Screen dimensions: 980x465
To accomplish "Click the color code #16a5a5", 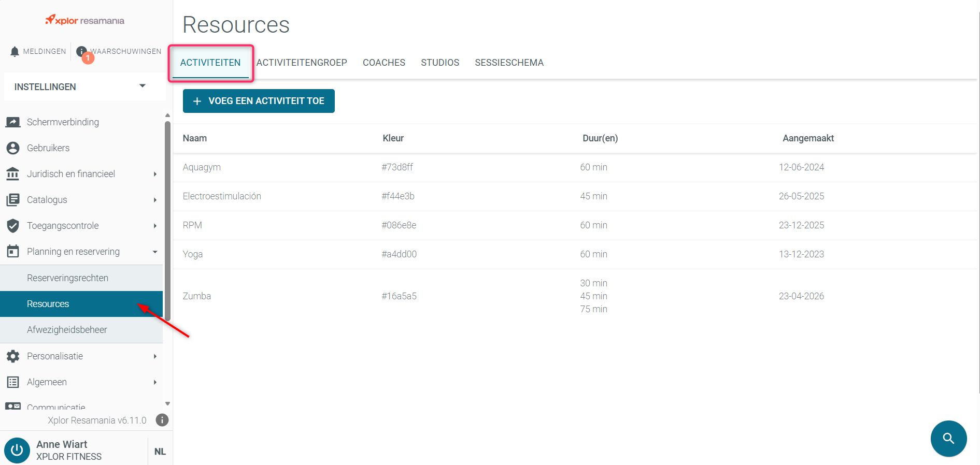I will coord(399,296).
